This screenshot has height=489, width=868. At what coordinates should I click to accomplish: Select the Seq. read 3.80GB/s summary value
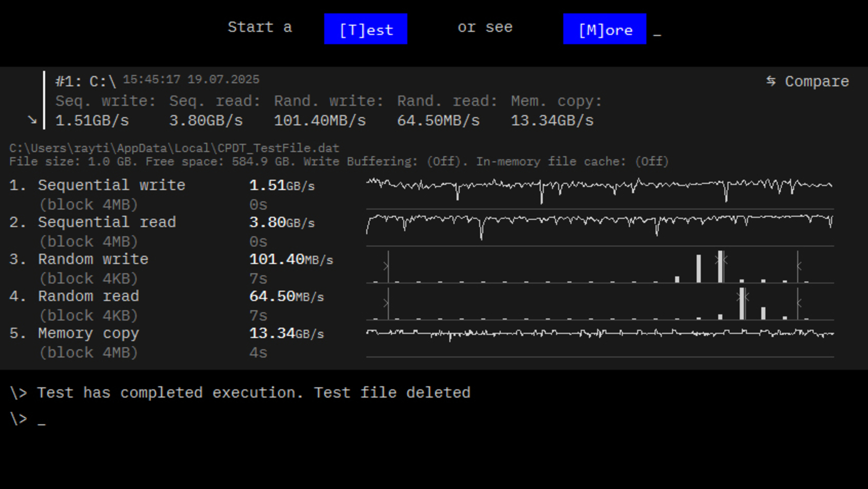[x=206, y=120]
